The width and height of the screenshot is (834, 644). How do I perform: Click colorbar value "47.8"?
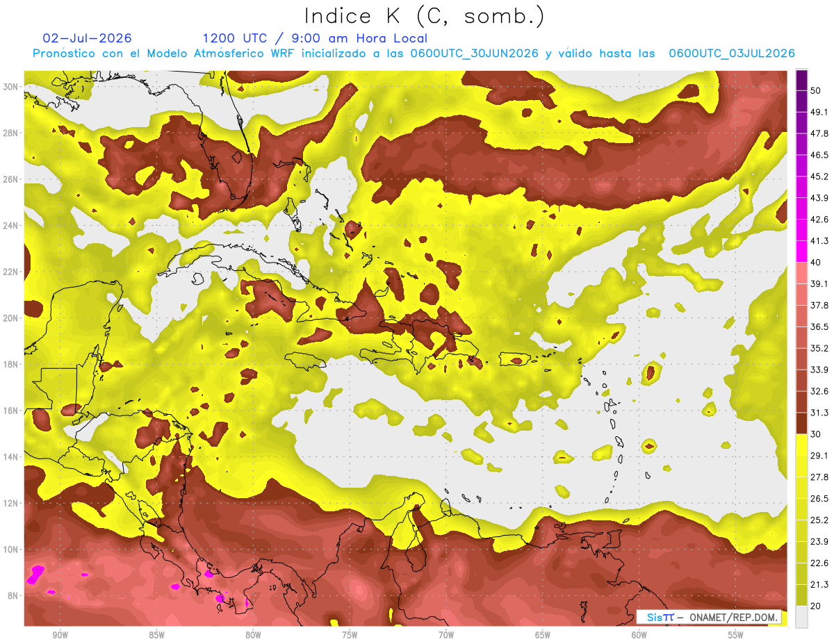point(819,133)
